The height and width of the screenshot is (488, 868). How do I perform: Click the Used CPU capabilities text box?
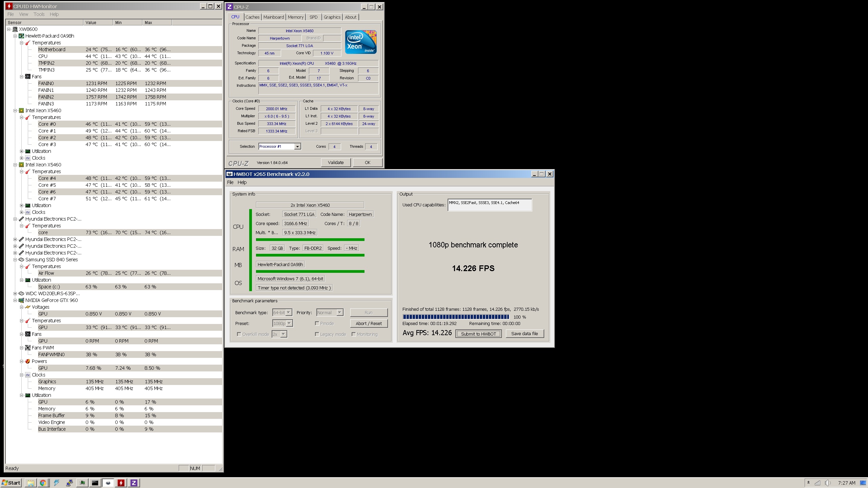point(490,205)
